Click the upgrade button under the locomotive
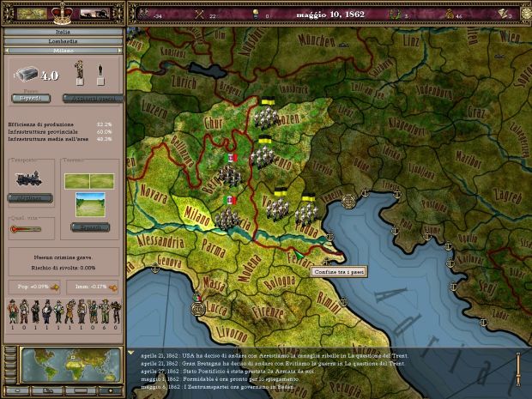This screenshot has height=399, width=532. tap(30, 198)
